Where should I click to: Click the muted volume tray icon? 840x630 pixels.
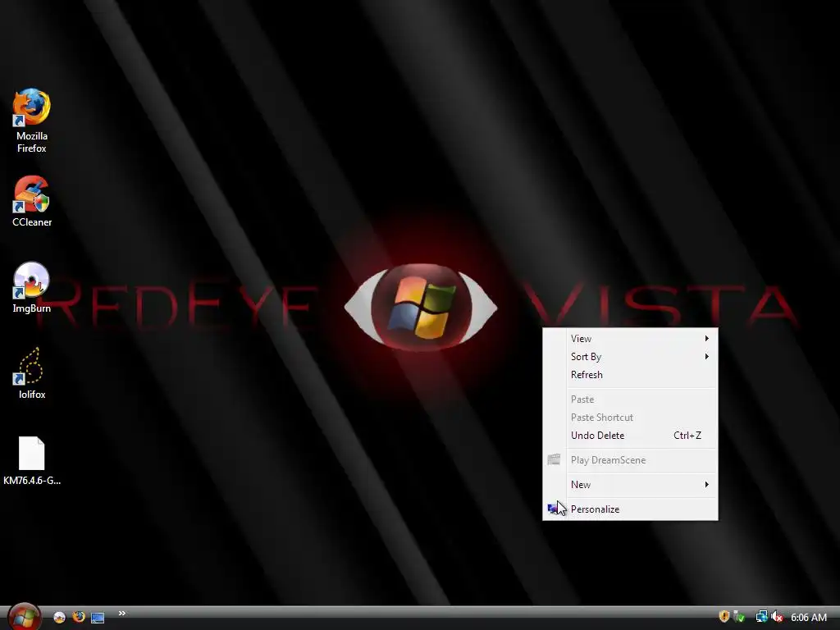[x=778, y=617]
